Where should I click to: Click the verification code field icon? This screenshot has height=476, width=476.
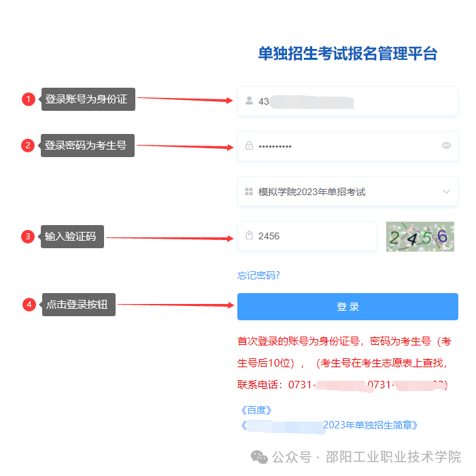pyautogui.click(x=249, y=235)
